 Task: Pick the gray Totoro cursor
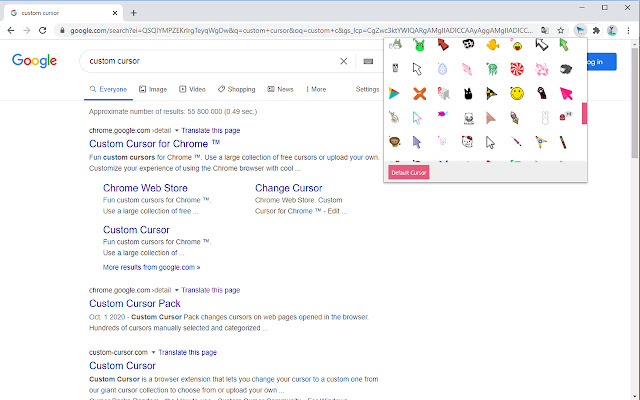395,44
